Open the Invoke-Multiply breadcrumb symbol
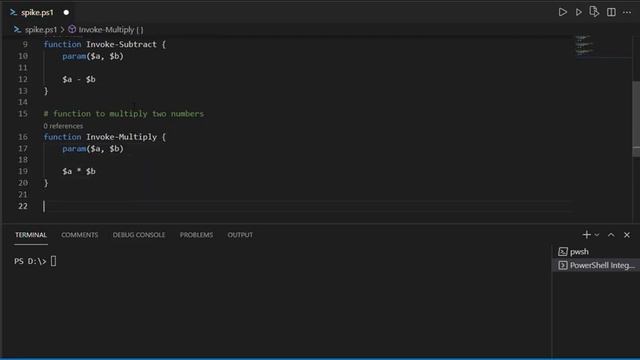640x360 pixels. 111,30
